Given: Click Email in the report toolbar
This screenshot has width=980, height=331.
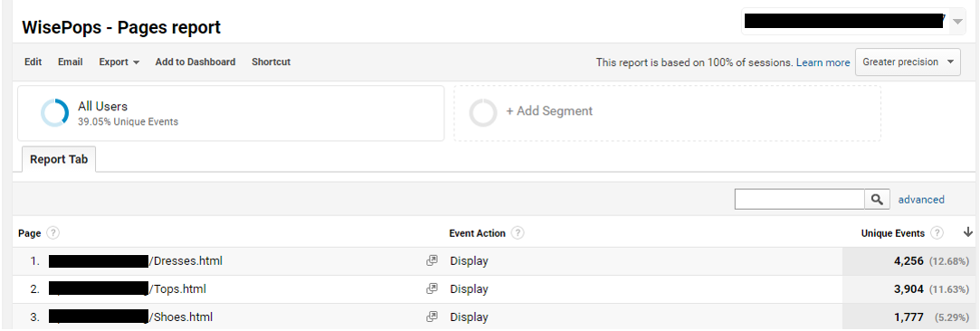Looking at the screenshot, I should point(70,61).
